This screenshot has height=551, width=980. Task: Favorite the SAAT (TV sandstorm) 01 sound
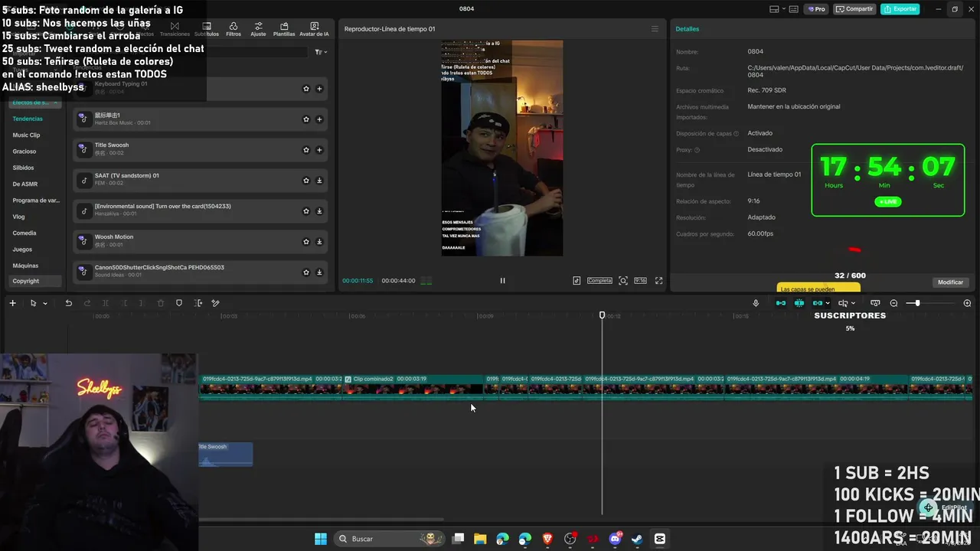(306, 181)
